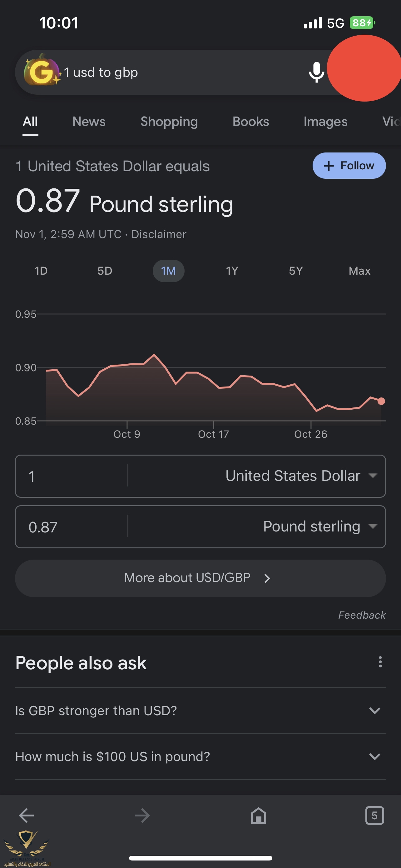Image resolution: width=401 pixels, height=868 pixels.
Task: Open More about USD/GBP
Action: pos(200,578)
